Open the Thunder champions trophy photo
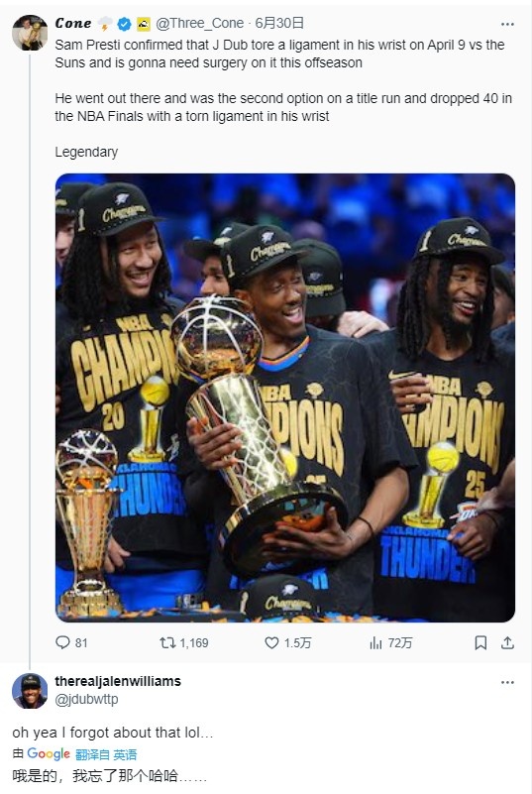 (x=285, y=397)
